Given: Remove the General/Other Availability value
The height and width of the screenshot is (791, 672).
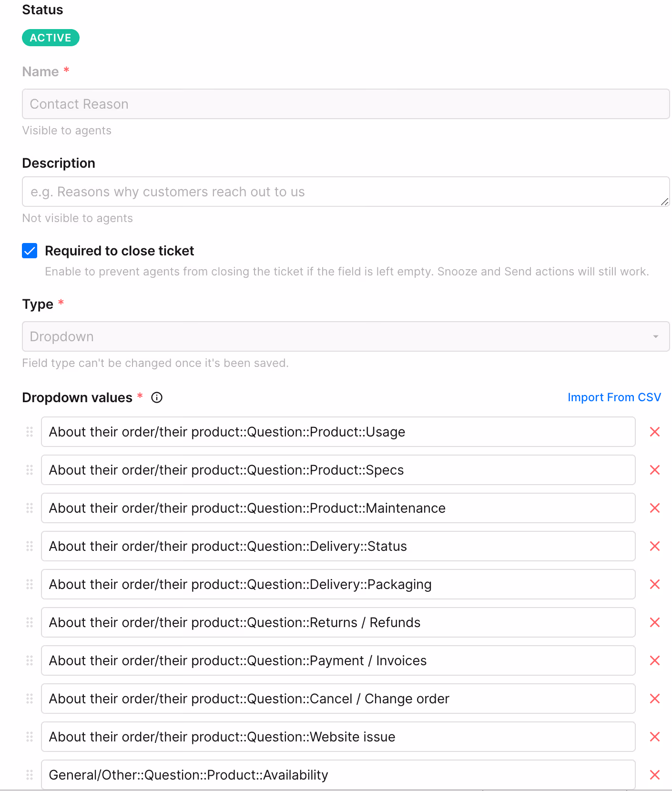Looking at the screenshot, I should 655,775.
